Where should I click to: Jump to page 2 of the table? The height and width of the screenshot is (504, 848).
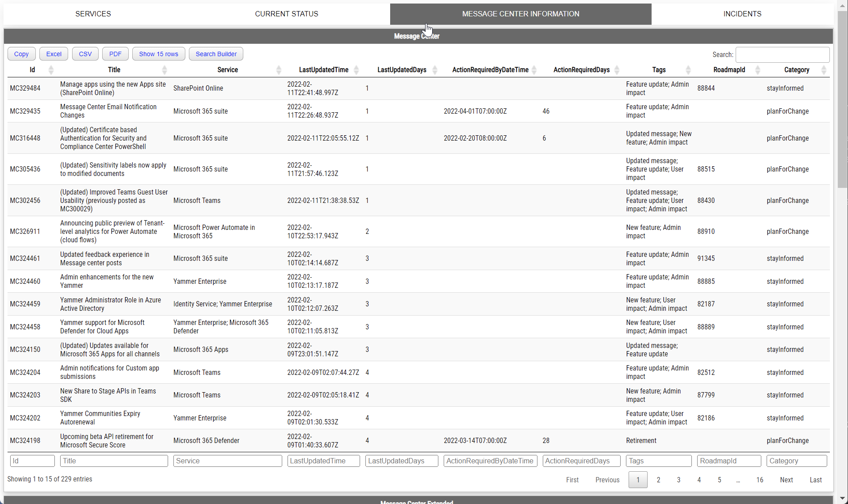[x=658, y=480]
